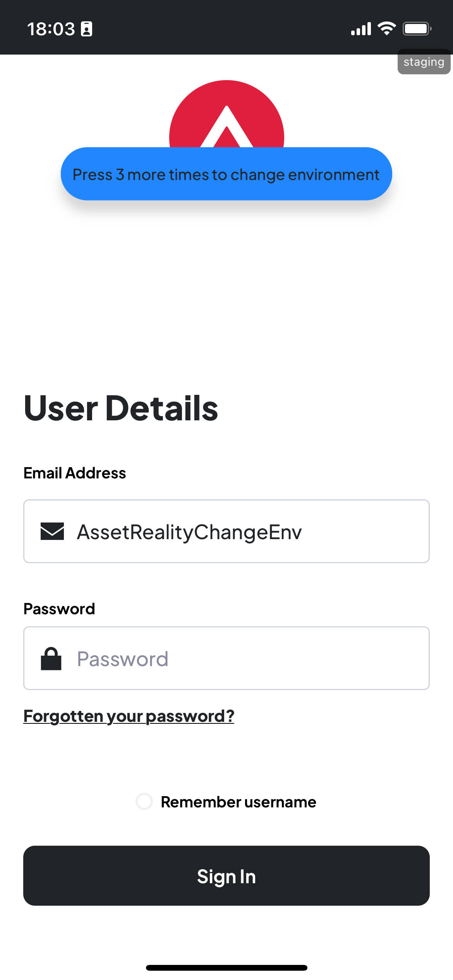Open the Forgotten your password link
Viewport: 453px width, 980px height.
(129, 716)
